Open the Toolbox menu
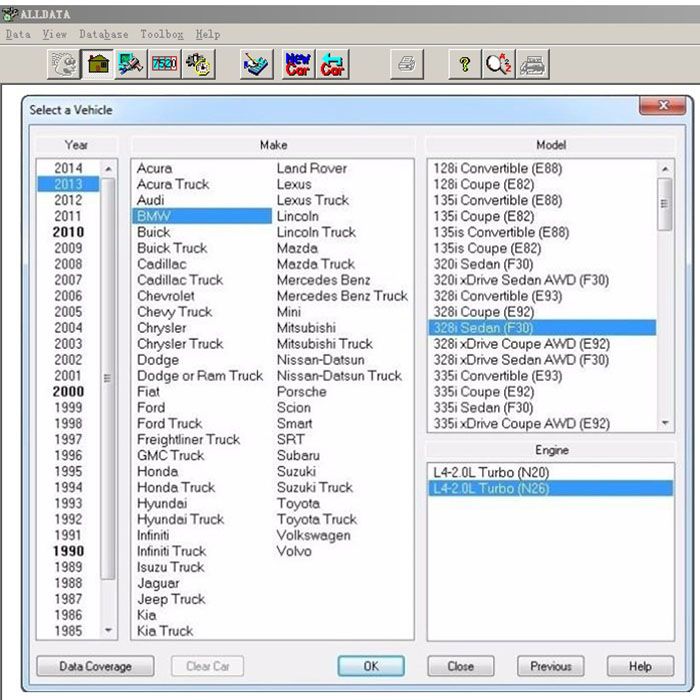 pyautogui.click(x=162, y=34)
